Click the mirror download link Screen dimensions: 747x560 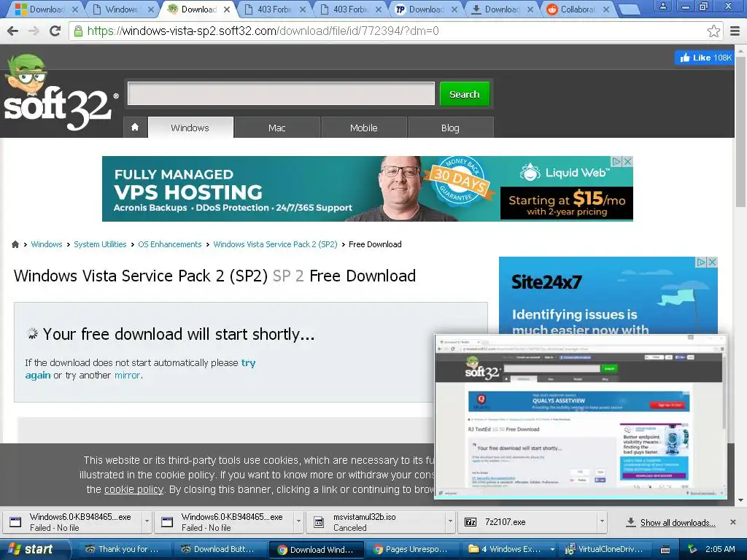(127, 376)
